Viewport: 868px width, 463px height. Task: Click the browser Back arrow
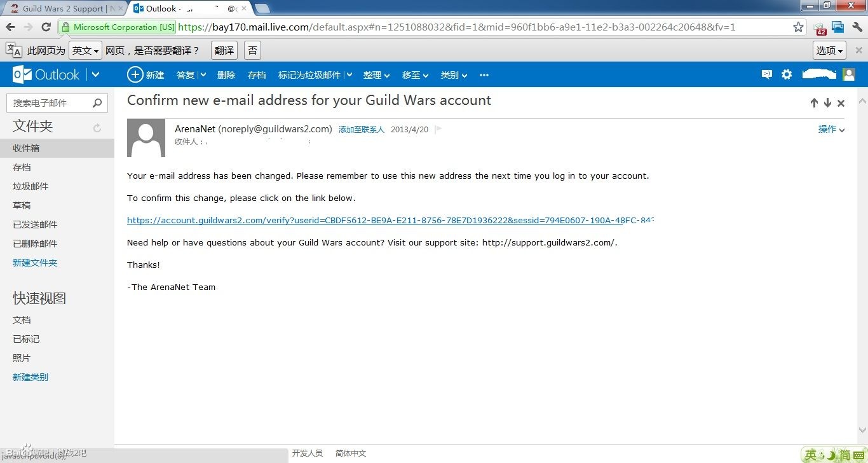tap(10, 27)
